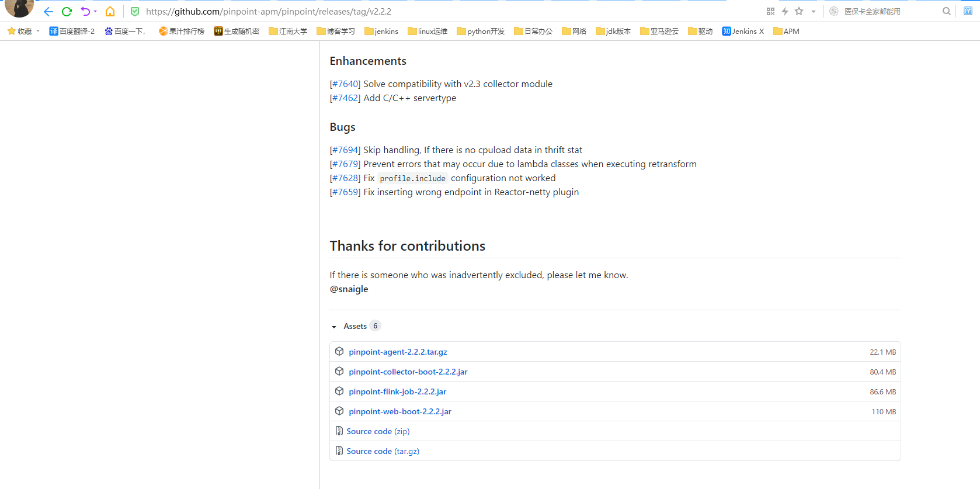Open the blue reader icon at top right
The width and height of the screenshot is (980, 499).
tap(968, 11)
